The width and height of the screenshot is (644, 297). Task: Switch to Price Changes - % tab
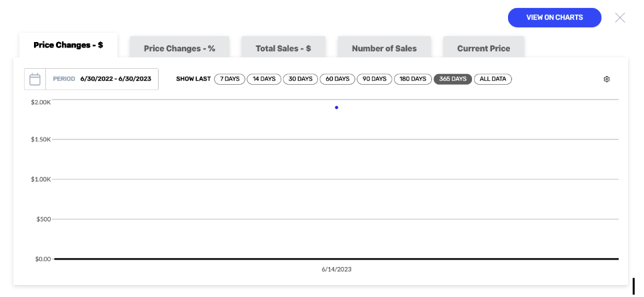point(179,48)
